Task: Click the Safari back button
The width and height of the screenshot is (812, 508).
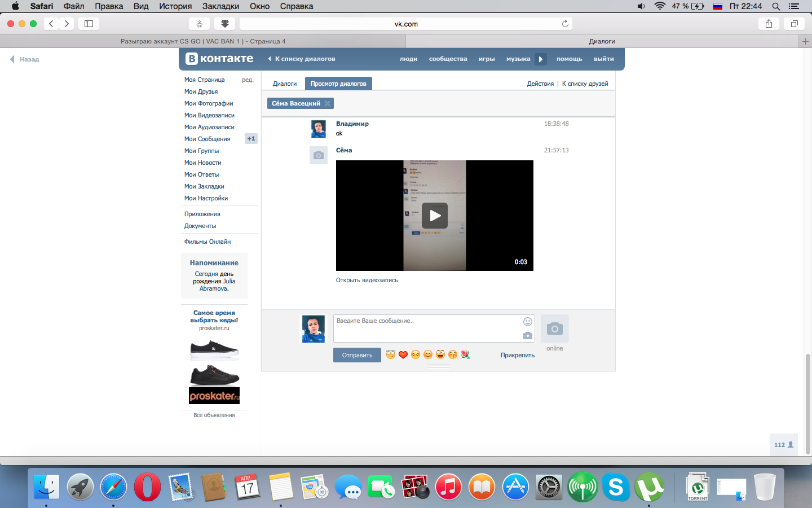Action: [x=51, y=24]
